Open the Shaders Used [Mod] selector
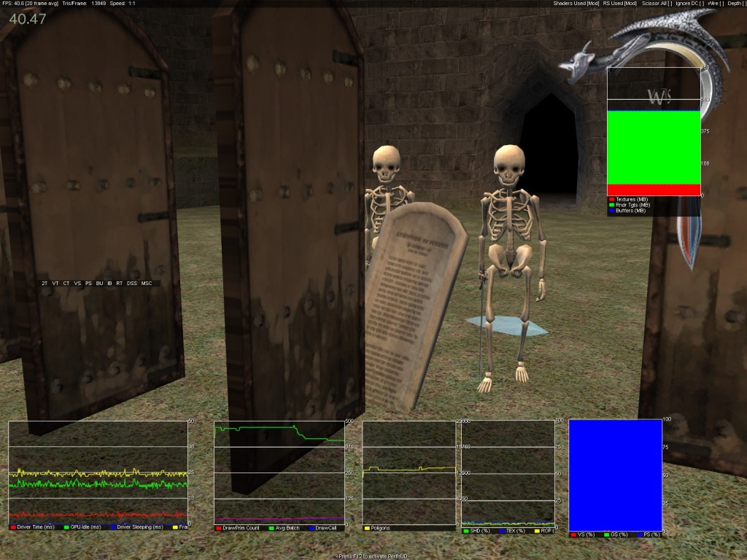 point(576,4)
